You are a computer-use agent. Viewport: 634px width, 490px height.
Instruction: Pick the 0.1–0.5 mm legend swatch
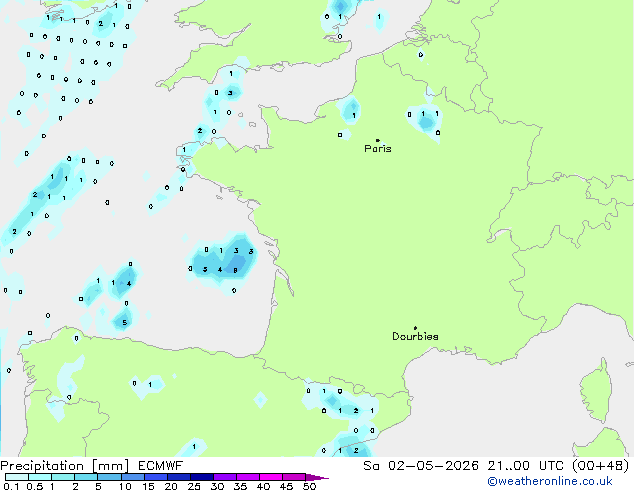coord(17,477)
